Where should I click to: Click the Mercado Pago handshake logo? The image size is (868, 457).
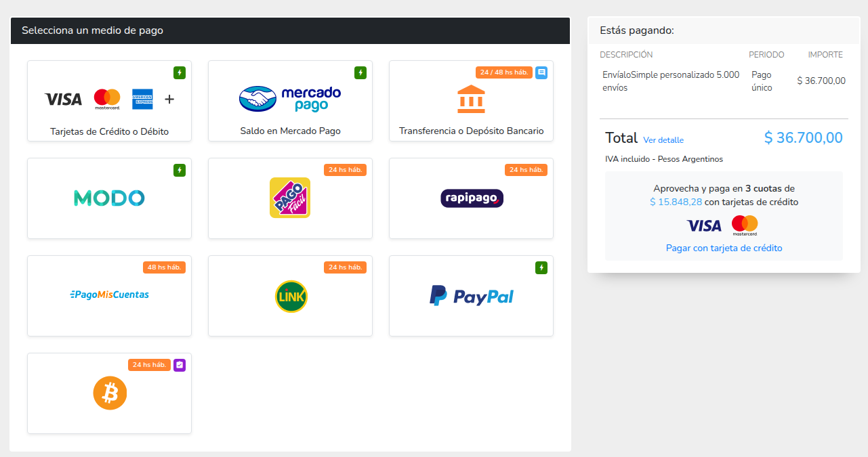click(x=258, y=99)
